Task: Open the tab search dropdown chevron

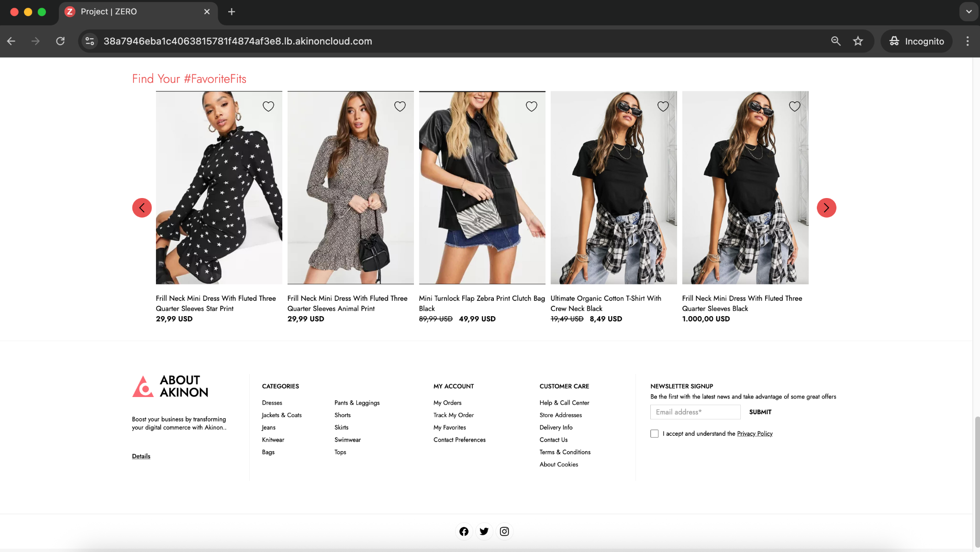Action: [x=969, y=11]
